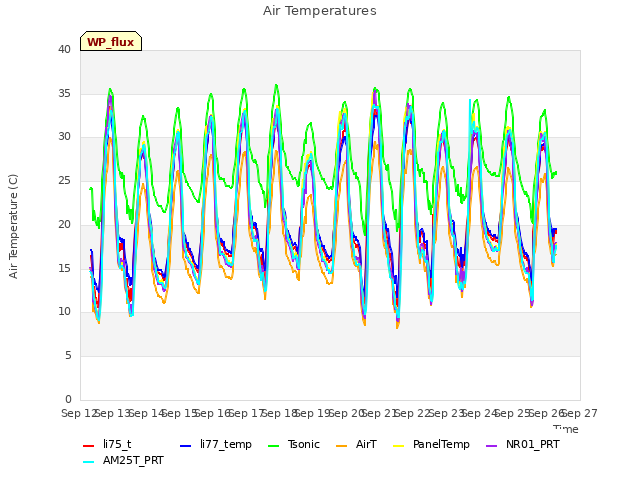The height and width of the screenshot is (480, 640).
Task: Click the Air Temperatures chart title
Action: click(x=320, y=11)
